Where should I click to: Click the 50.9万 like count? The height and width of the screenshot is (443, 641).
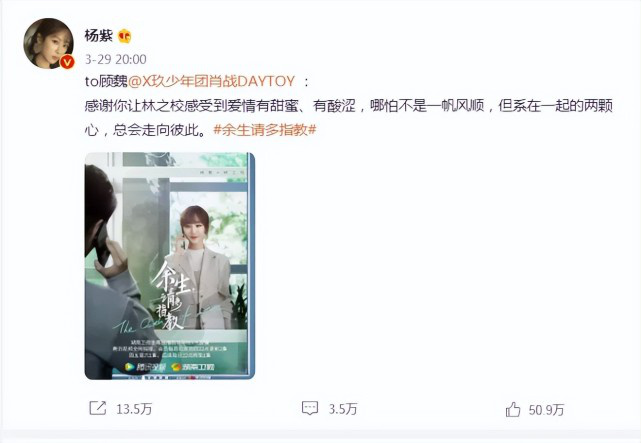(x=546, y=409)
